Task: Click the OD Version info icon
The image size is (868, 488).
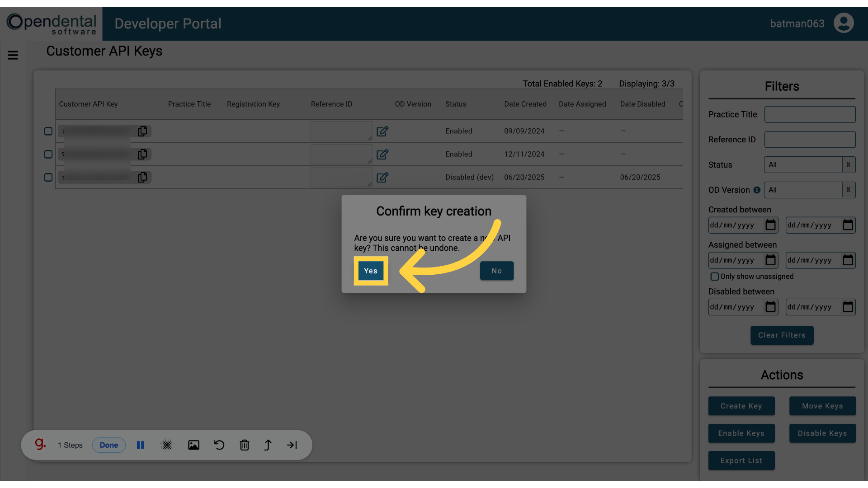Action: click(x=757, y=190)
